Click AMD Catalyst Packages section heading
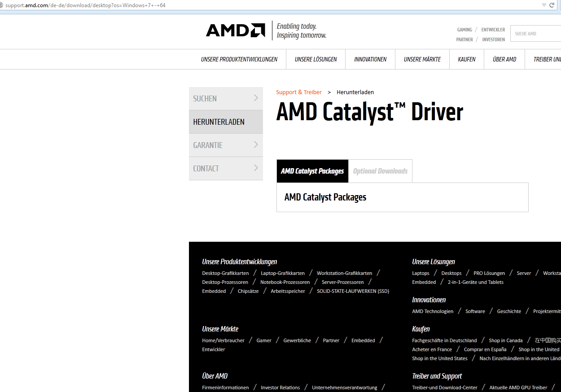561x392 pixels. pos(325,197)
